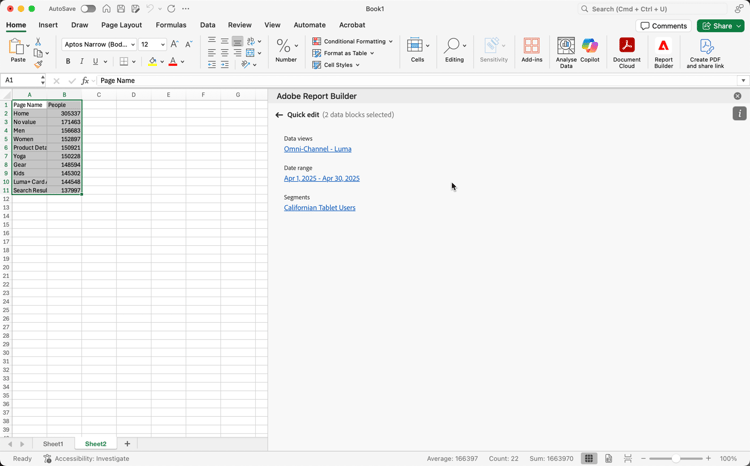
Task: Open the font name dropdown
Action: (x=132, y=44)
